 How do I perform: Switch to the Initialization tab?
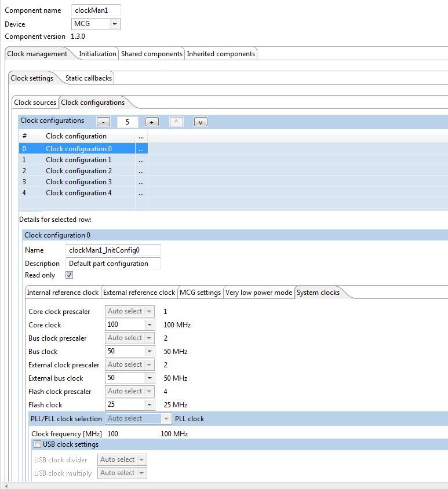(x=97, y=54)
